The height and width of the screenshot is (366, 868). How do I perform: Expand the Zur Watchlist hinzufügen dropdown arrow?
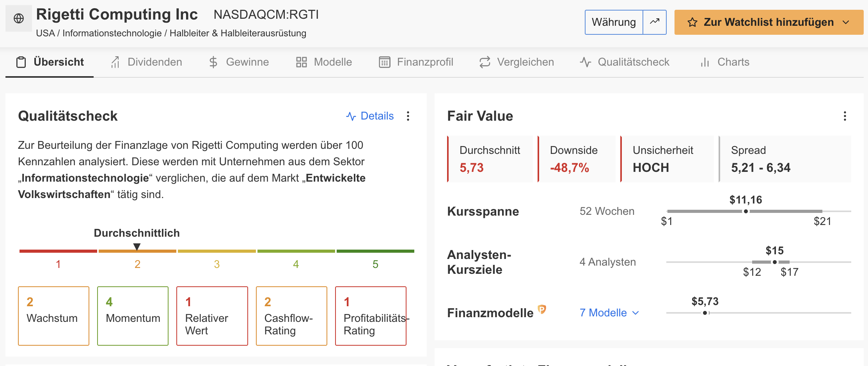(x=846, y=22)
